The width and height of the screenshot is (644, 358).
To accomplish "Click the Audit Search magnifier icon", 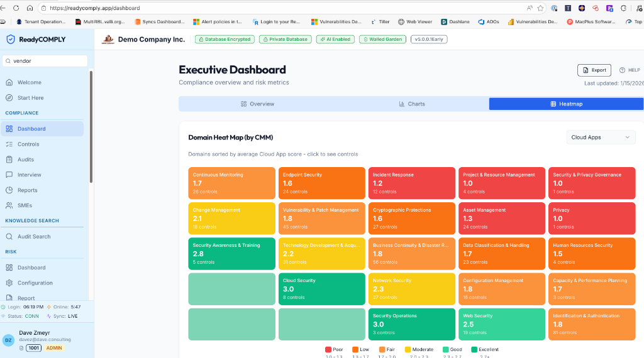I will click(9, 237).
